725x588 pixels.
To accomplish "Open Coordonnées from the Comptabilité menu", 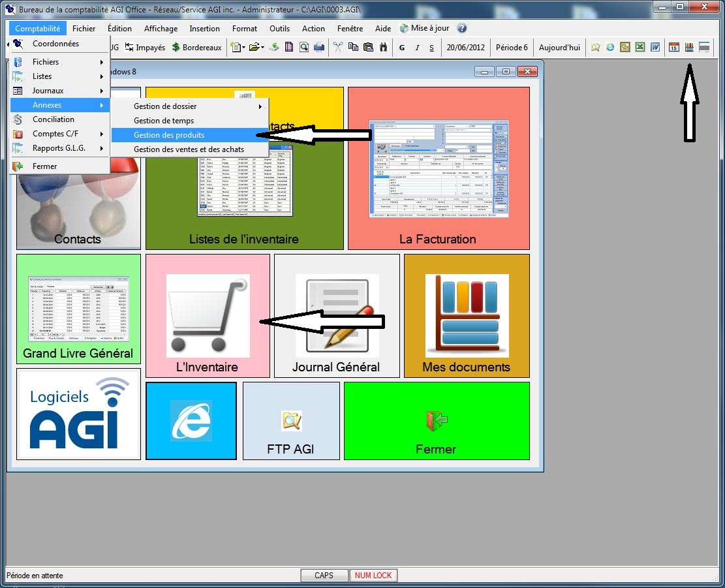I will 60,44.
